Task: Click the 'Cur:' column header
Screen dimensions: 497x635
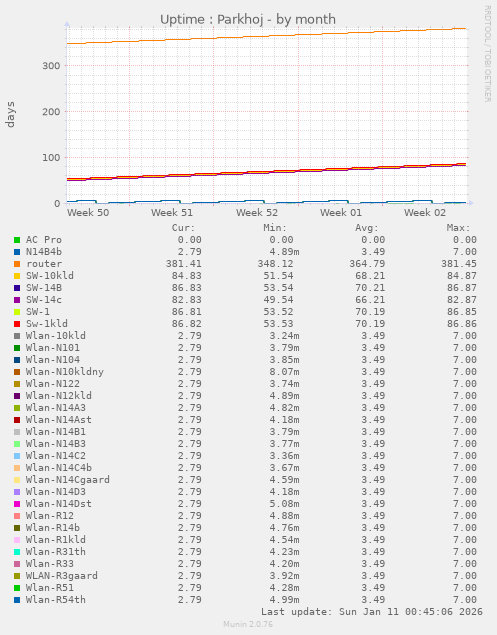Action: point(183,228)
